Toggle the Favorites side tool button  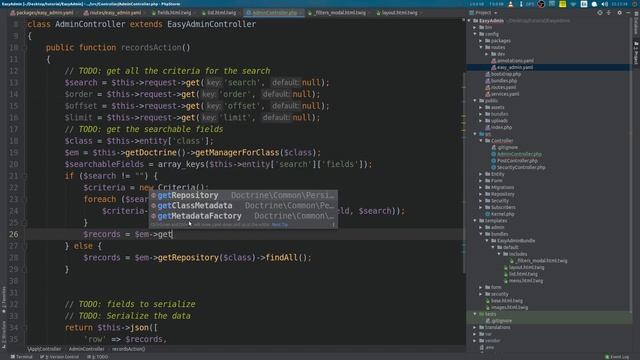point(4,300)
